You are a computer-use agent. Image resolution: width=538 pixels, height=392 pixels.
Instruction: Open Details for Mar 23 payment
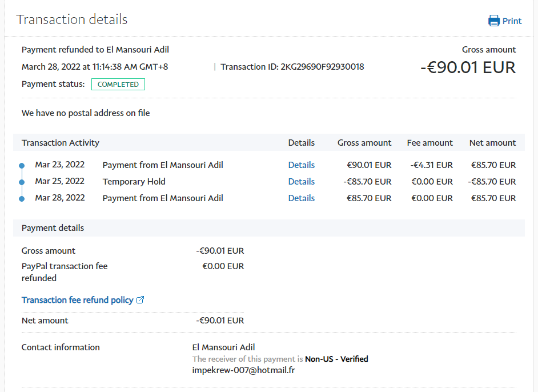click(x=301, y=165)
